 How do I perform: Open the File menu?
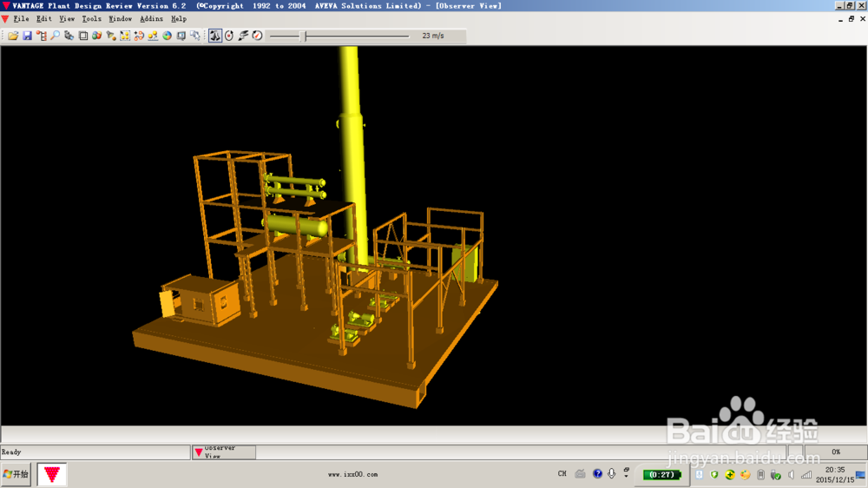[x=21, y=19]
